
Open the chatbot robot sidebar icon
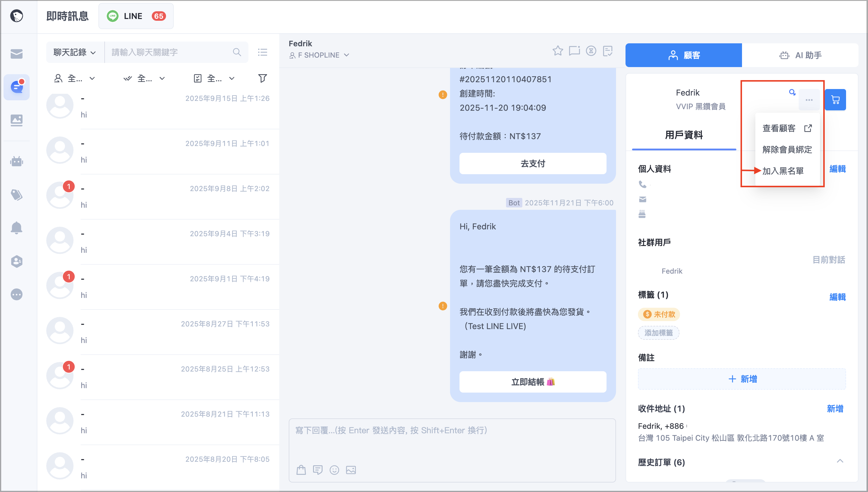(16, 161)
